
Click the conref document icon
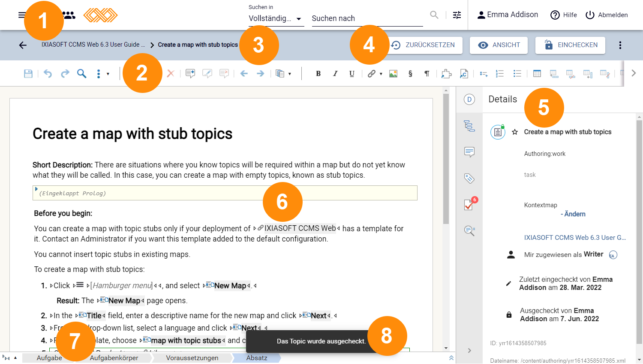coord(464,74)
